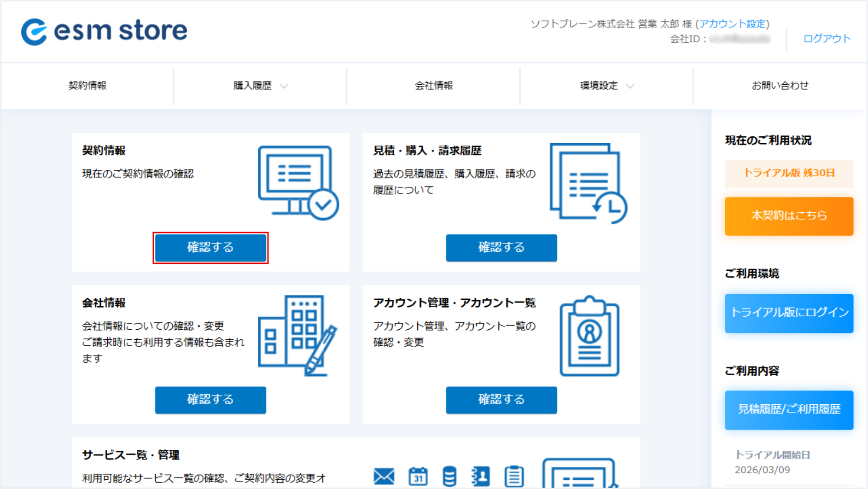868x489 pixels.
Task: Click the esm store logo
Action: pos(104,31)
